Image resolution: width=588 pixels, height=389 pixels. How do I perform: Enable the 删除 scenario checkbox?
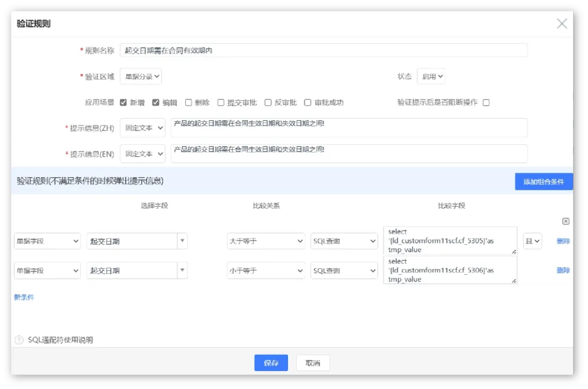point(188,102)
